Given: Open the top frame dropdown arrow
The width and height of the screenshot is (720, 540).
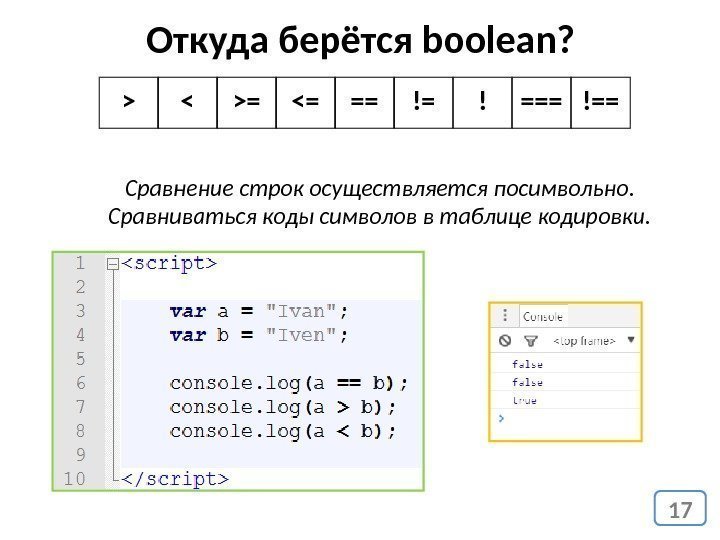Looking at the screenshot, I should click(631, 340).
